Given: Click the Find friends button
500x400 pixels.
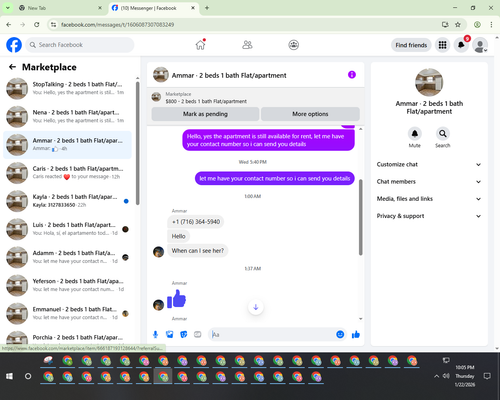Looking at the screenshot, I should tap(411, 45).
